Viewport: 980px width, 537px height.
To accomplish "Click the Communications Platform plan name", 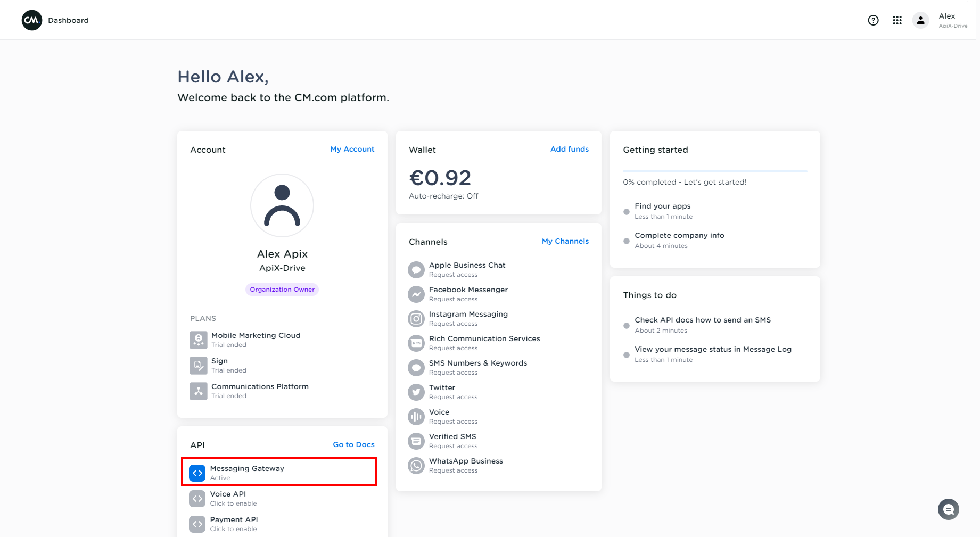I will (x=260, y=386).
